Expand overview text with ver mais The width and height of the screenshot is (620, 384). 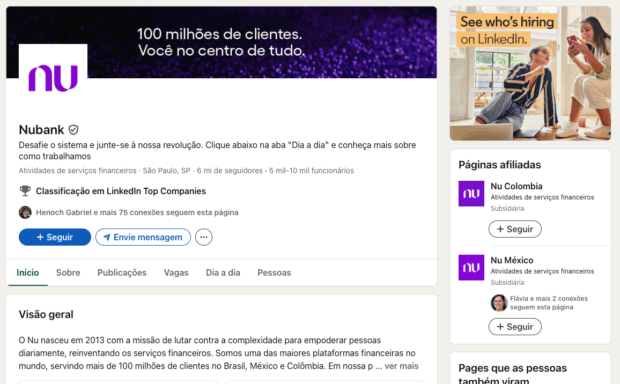click(x=401, y=366)
